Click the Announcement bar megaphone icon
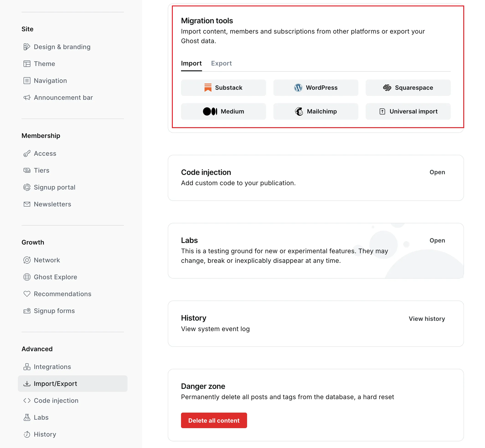 pos(27,98)
